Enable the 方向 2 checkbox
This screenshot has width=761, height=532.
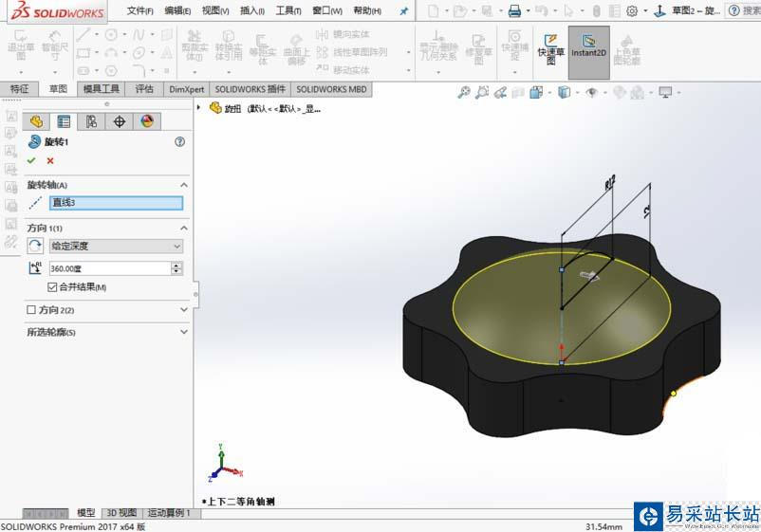31,310
